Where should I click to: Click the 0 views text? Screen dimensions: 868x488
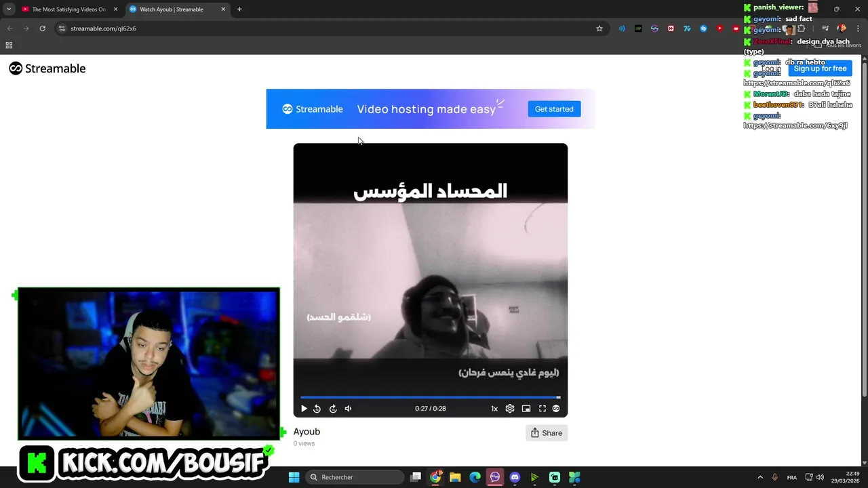tap(304, 443)
